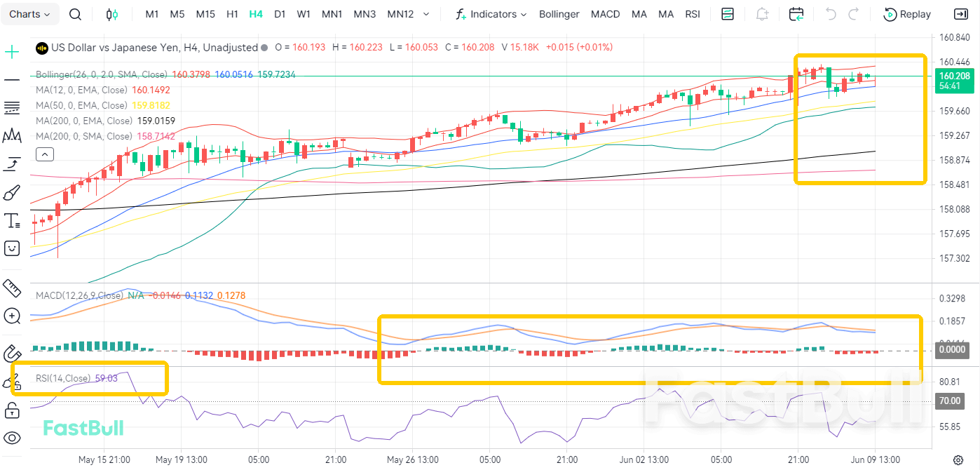Click the undo arrow

coord(831,14)
